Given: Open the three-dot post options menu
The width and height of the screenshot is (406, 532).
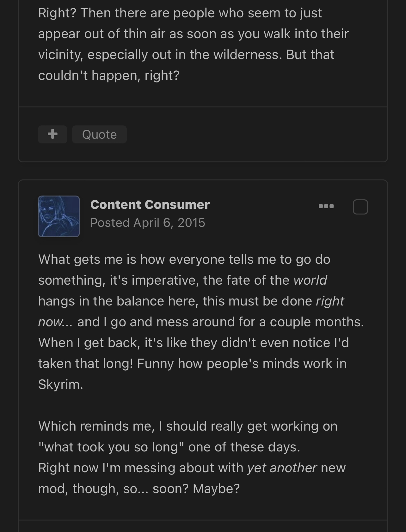Looking at the screenshot, I should 326,206.
